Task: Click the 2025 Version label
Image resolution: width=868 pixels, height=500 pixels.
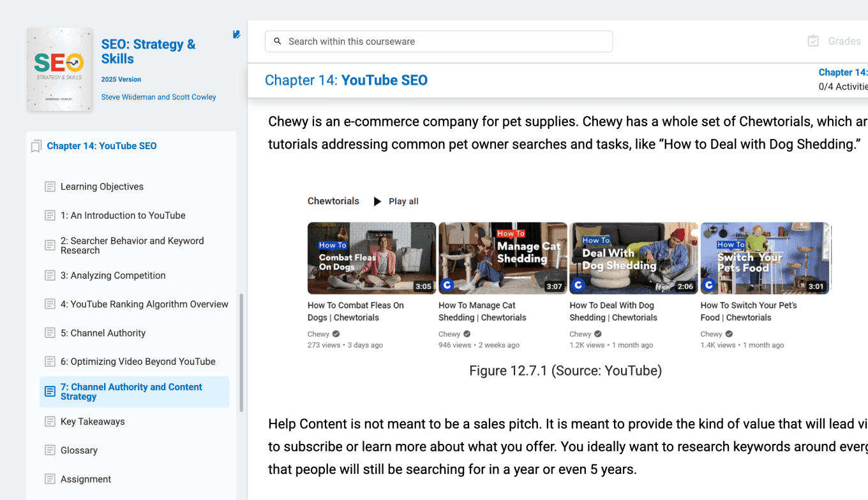Action: click(x=121, y=80)
